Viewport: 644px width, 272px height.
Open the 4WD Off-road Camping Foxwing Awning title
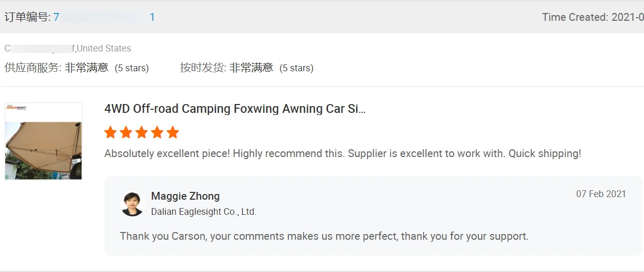pyautogui.click(x=235, y=109)
